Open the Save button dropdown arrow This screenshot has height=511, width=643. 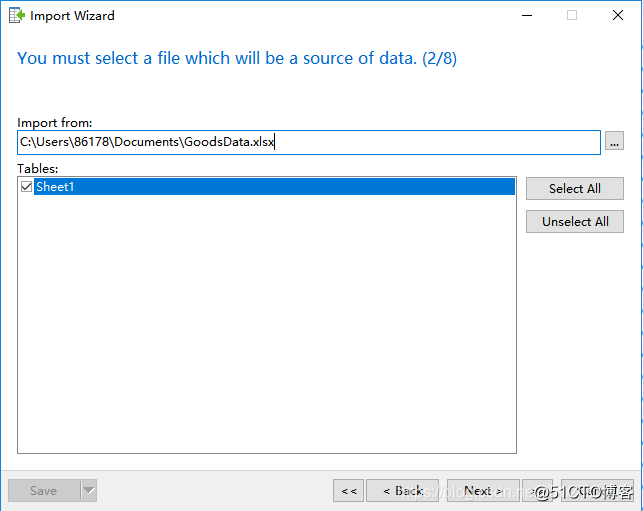tap(89, 490)
